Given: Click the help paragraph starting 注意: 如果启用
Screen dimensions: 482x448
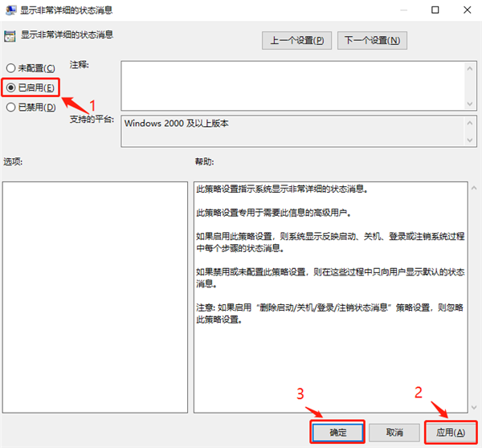Looking at the screenshot, I should tap(330, 313).
